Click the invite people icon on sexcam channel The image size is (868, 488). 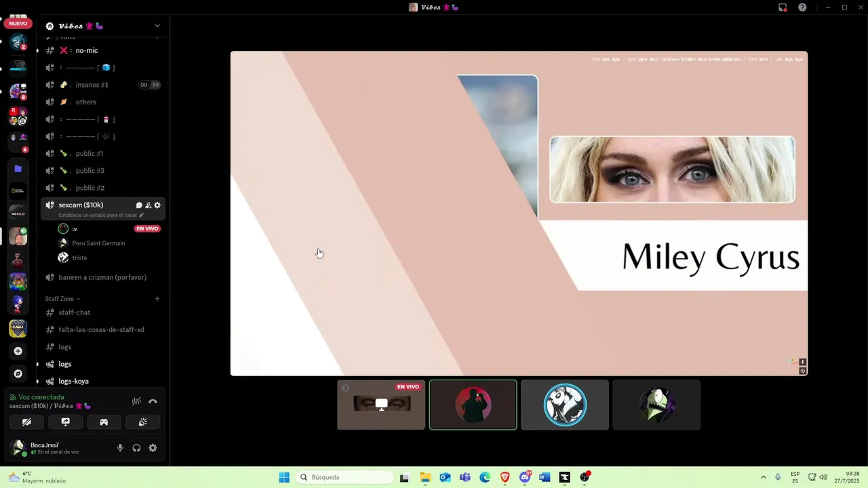coord(148,205)
